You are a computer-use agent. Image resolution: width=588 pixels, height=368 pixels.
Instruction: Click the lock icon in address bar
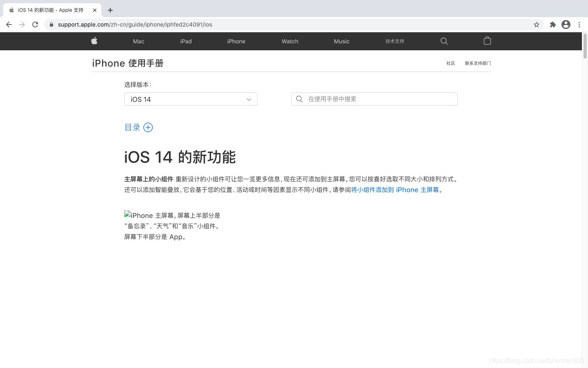[x=51, y=25]
